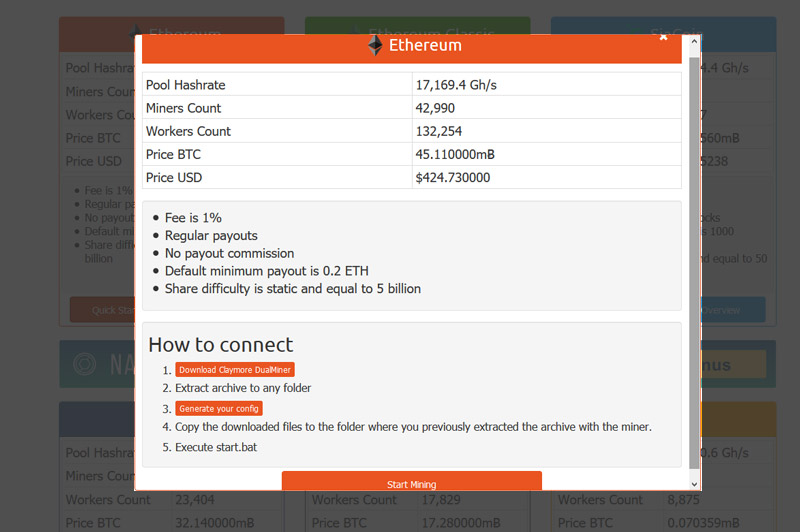Close the Ethereum dialog with the X

(663, 37)
